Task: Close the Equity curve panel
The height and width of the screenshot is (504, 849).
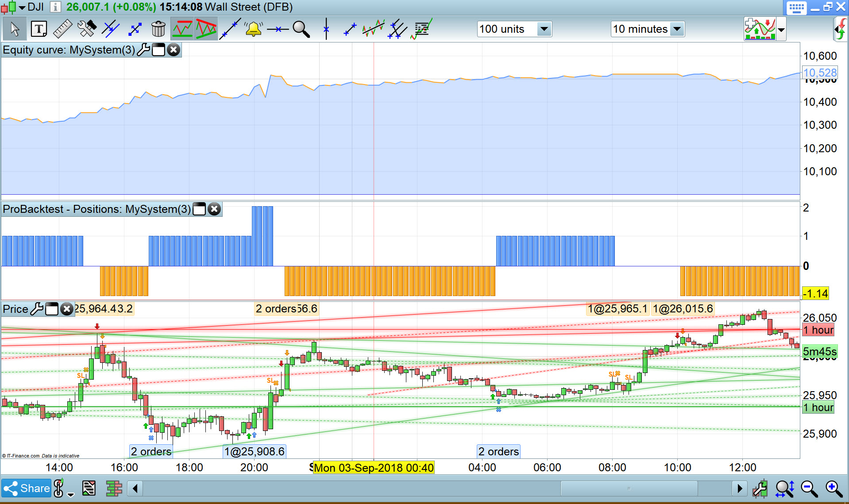Action: [174, 50]
